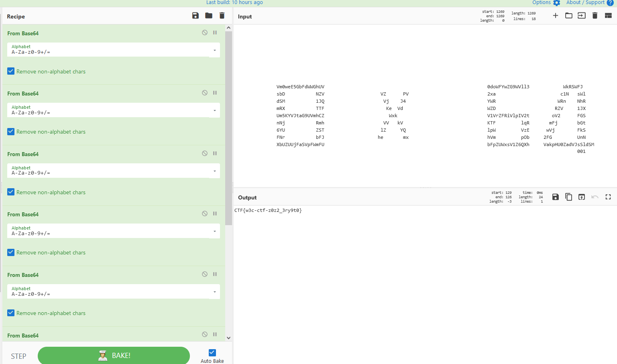617x364 pixels.
Task: Uncheck Remove non-alphabet chars in the third operation
Action: [x=11, y=192]
